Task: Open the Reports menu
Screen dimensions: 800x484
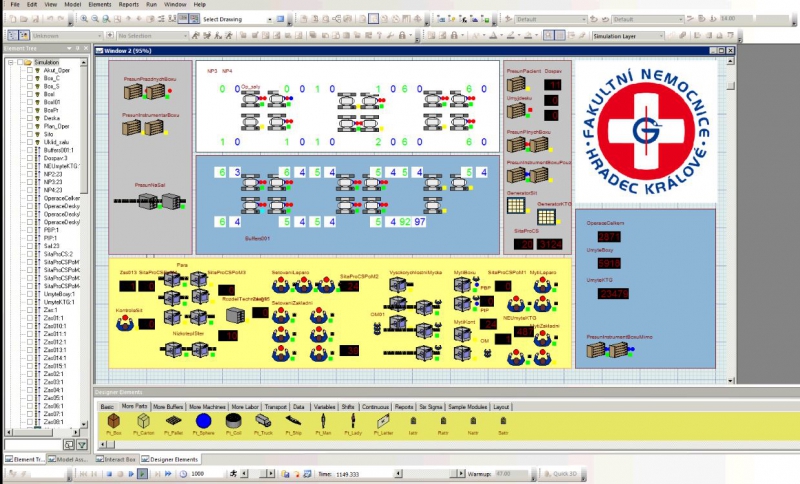Action: tap(128, 5)
